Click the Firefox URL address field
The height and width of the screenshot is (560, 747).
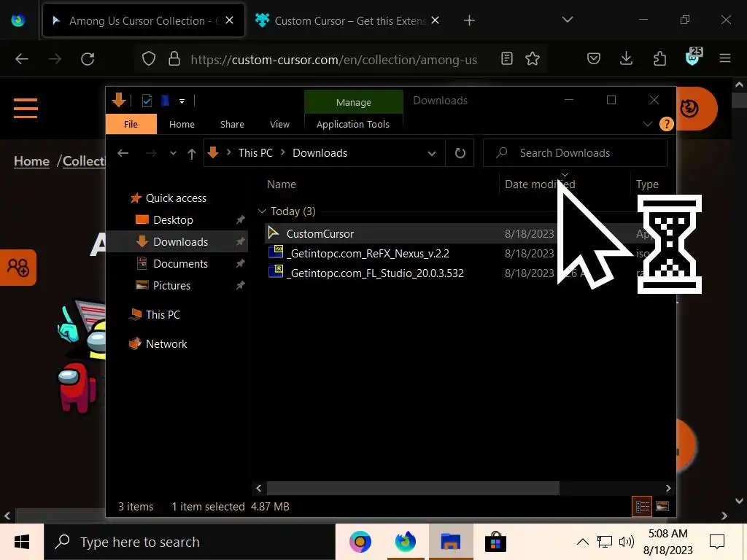coord(333,59)
